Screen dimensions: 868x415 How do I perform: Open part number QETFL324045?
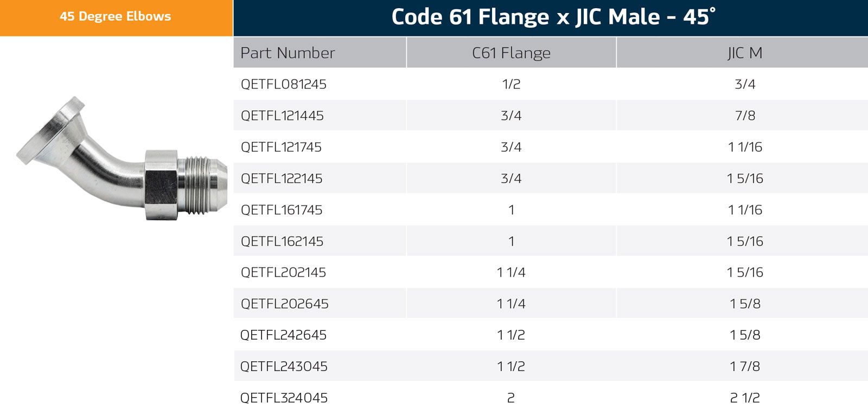(x=284, y=398)
